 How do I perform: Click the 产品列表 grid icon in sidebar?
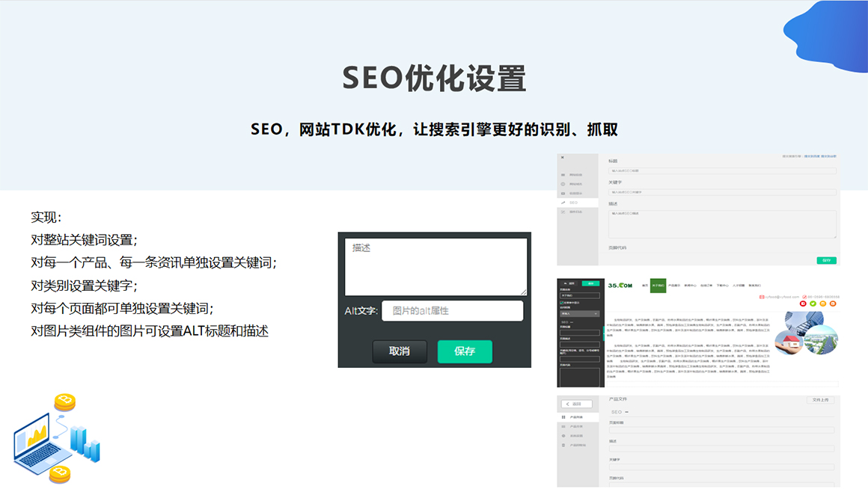(563, 416)
